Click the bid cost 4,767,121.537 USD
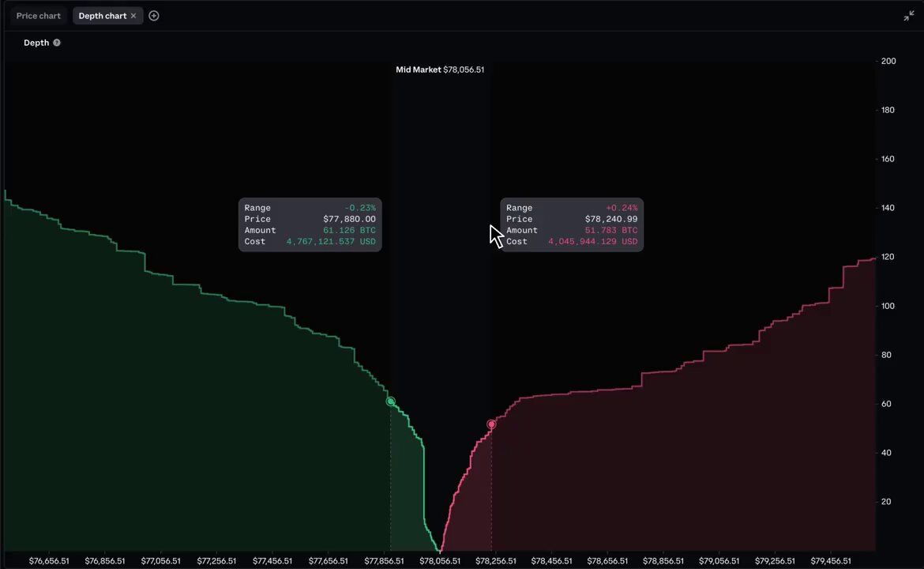Image resolution: width=924 pixels, height=569 pixels. [331, 241]
